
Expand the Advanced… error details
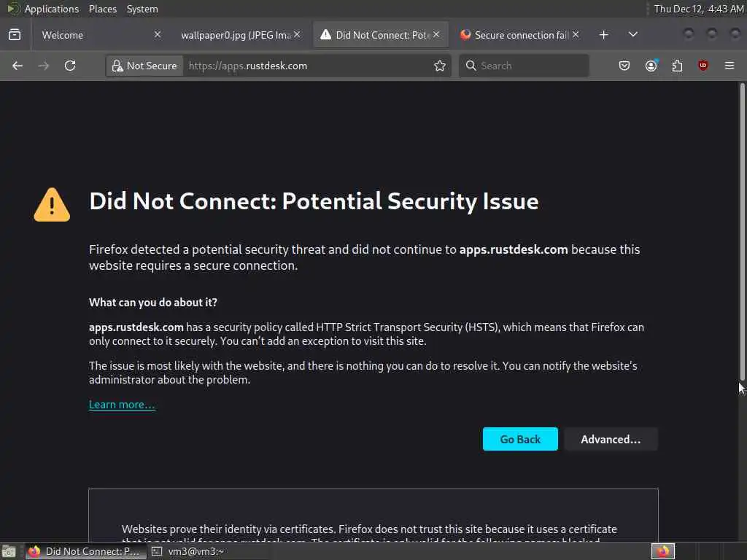click(611, 439)
